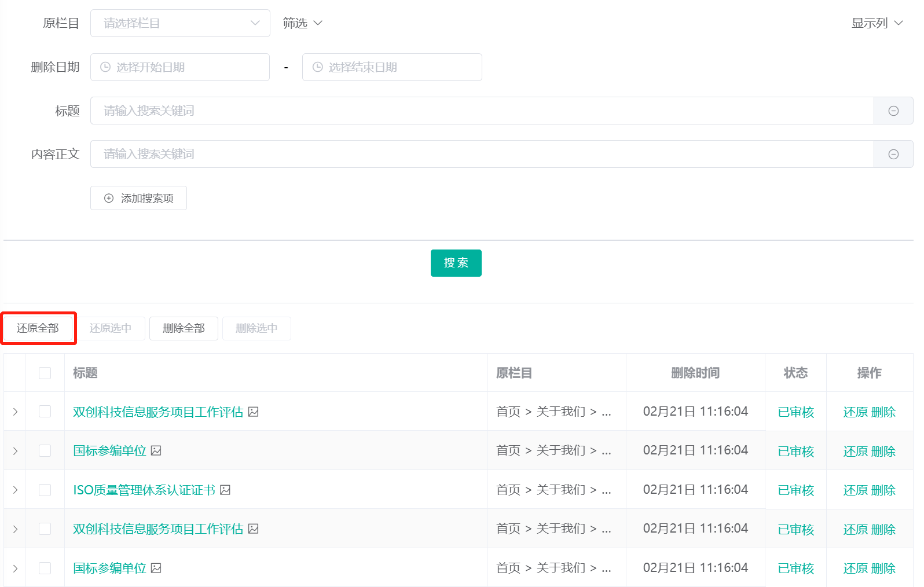Viewport: 924px width, 587px height.
Task: Click the 删除全部 button
Action: point(184,328)
